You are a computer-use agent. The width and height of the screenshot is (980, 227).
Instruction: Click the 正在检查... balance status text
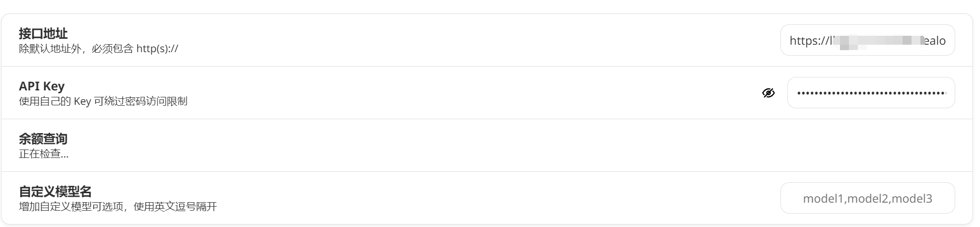click(44, 154)
